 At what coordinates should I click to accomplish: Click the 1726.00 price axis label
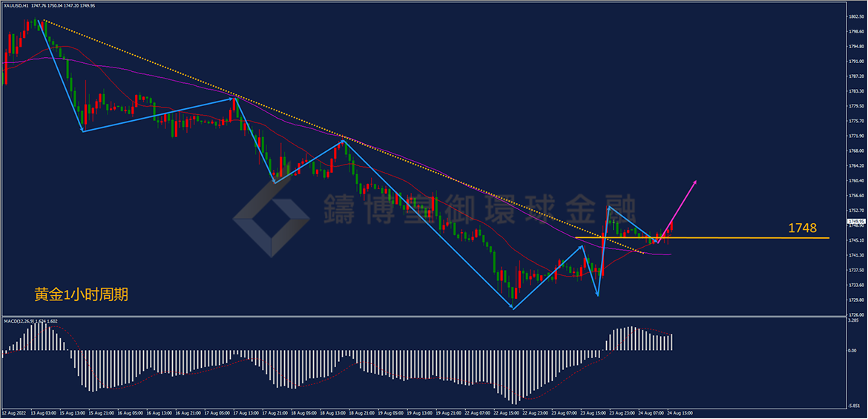(x=856, y=315)
